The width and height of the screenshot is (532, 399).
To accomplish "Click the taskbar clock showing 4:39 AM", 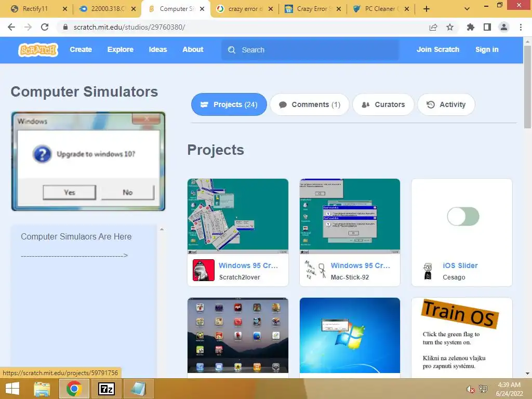I will tap(509, 389).
